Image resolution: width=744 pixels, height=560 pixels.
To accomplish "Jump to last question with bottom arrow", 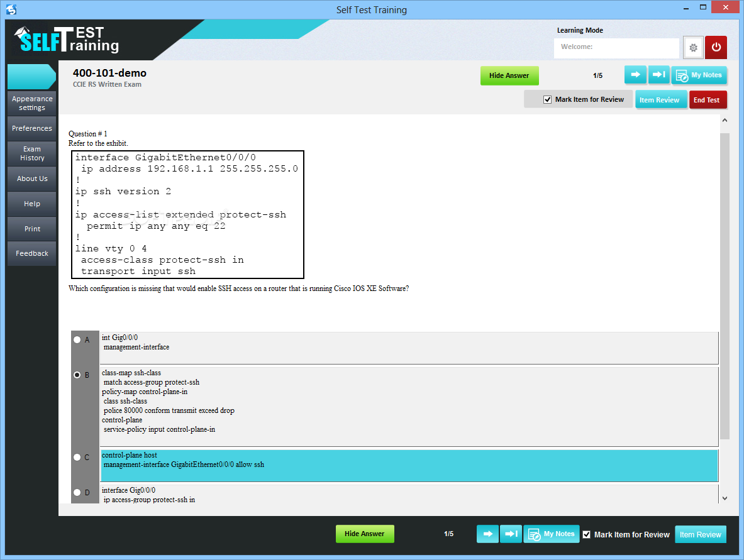I will click(511, 534).
